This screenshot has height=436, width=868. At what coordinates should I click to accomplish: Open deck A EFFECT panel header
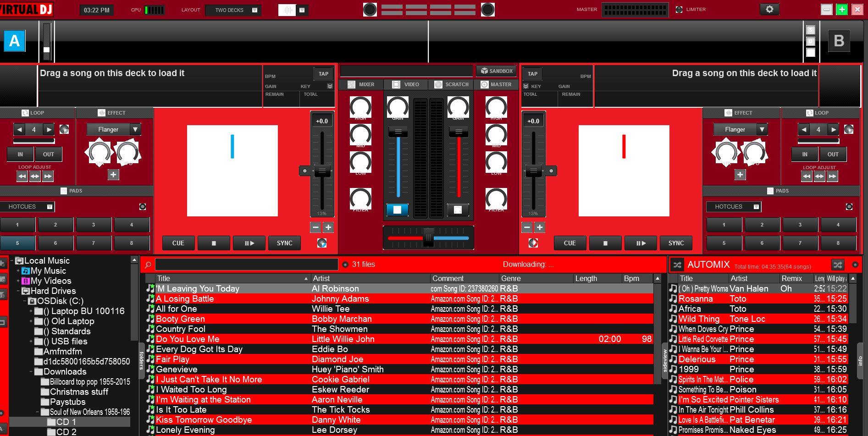[x=114, y=113]
